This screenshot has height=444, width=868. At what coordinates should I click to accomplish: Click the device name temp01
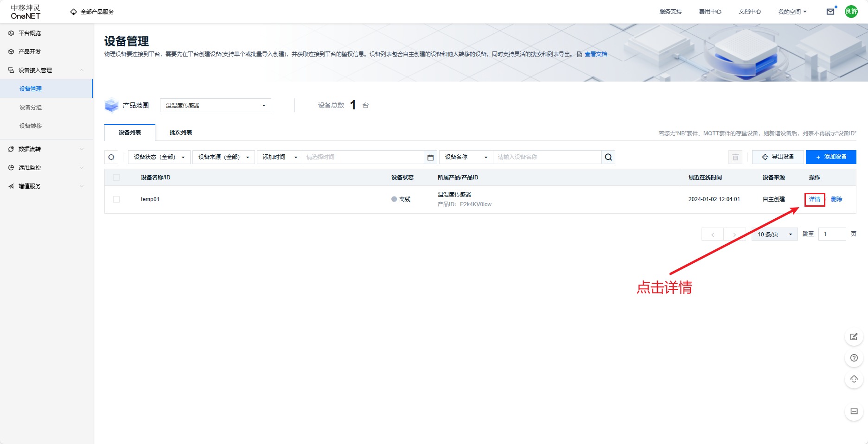tap(150, 199)
